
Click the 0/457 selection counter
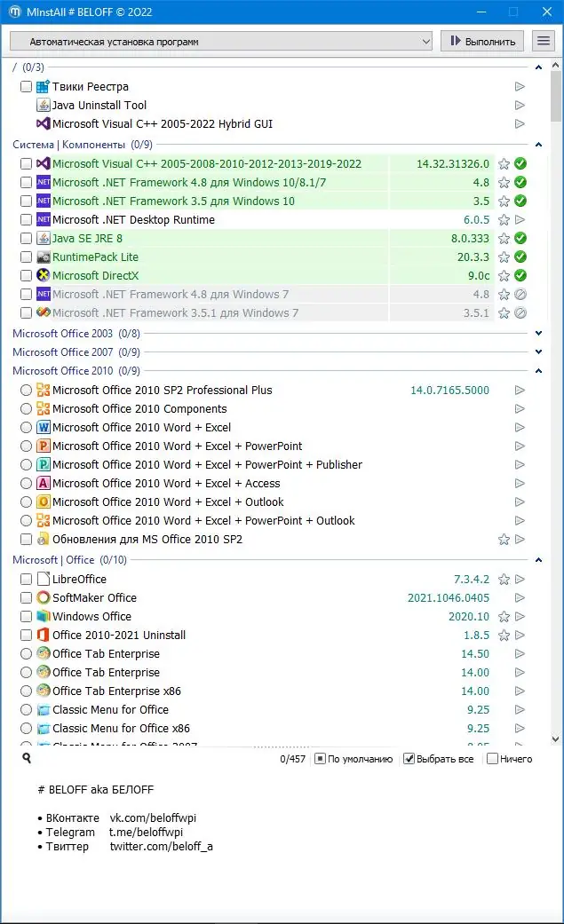(292, 759)
